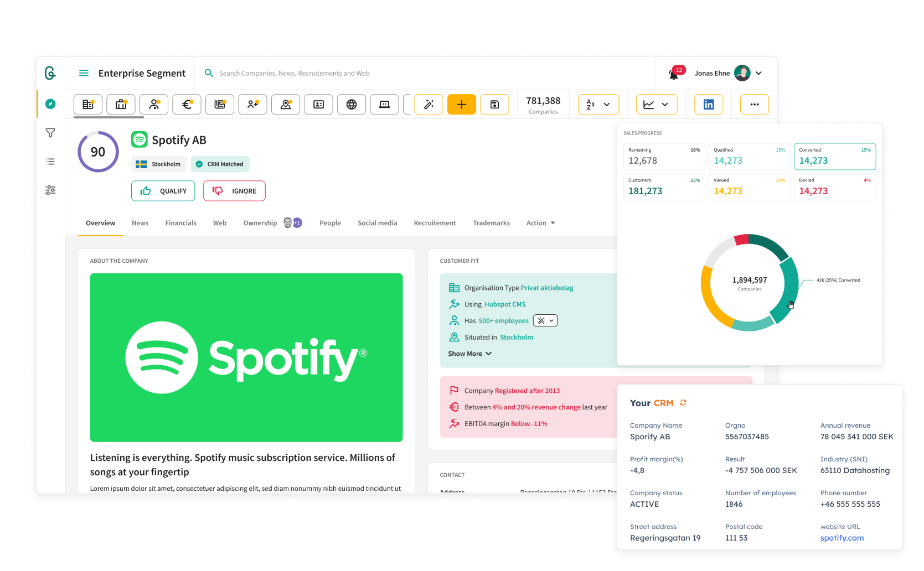This screenshot has width=924, height=571.
Task: Open the compass explore icon in sidebar
Action: click(x=50, y=104)
